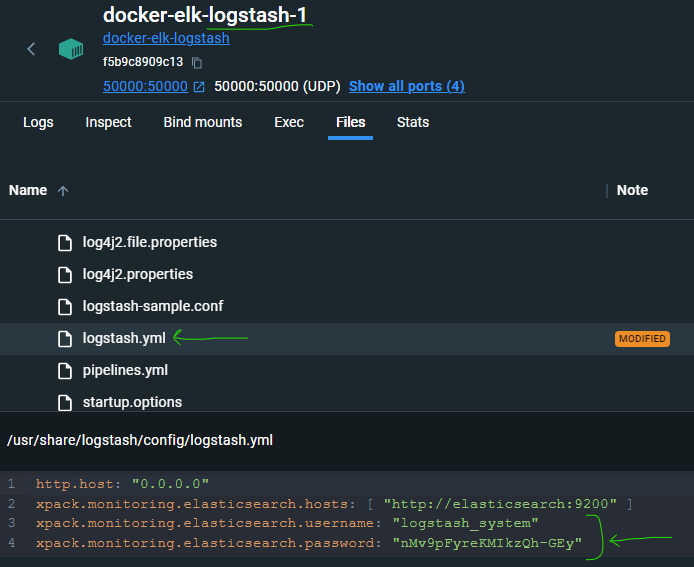Select log4j2.properties file

pyautogui.click(x=138, y=274)
